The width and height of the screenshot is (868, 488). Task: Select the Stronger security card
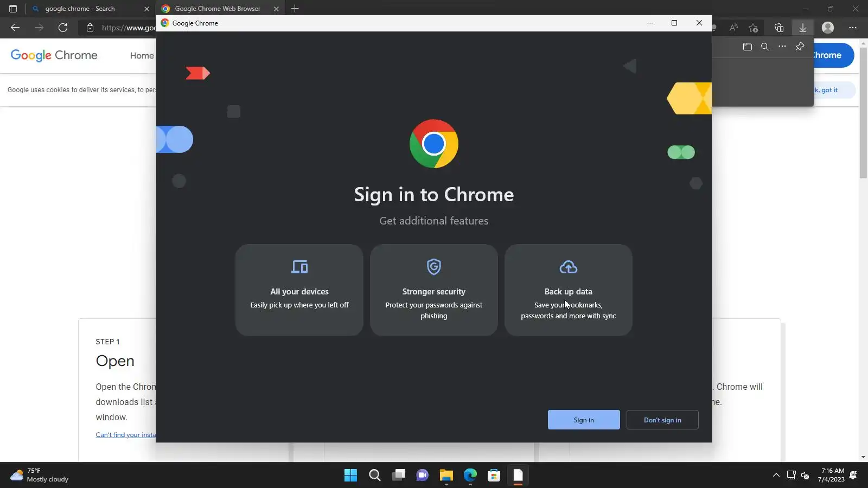point(434,290)
